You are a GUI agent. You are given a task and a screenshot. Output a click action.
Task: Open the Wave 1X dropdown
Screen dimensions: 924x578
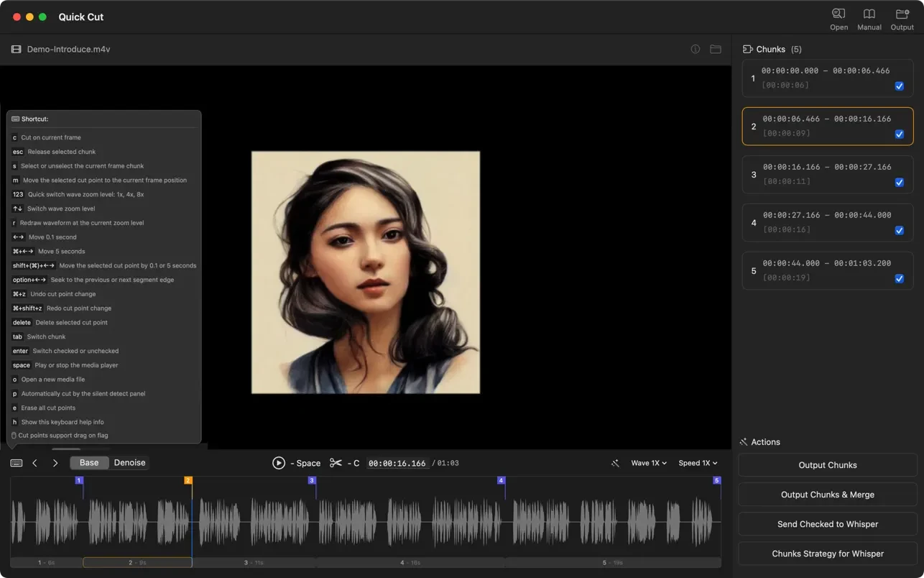(648, 463)
